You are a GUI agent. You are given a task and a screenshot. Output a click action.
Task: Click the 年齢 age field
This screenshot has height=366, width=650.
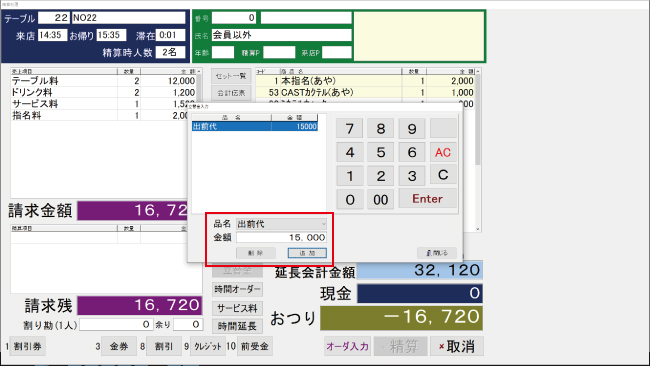(x=223, y=53)
